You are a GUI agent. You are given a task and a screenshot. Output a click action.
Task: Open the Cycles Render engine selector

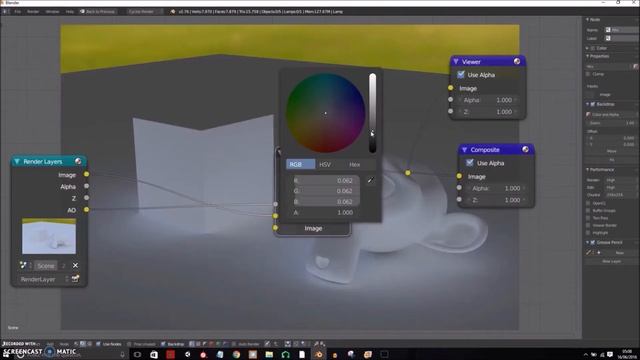pos(144,11)
